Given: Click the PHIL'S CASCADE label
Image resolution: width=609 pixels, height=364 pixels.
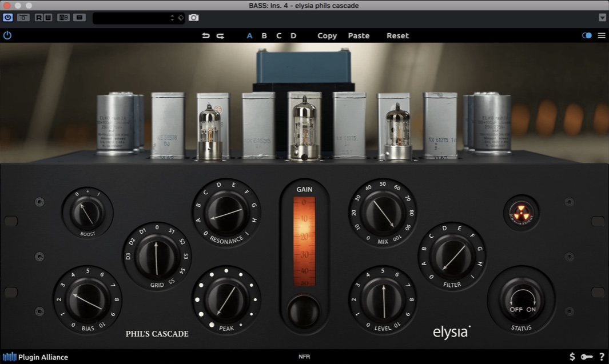Looking at the screenshot, I should click(157, 334).
